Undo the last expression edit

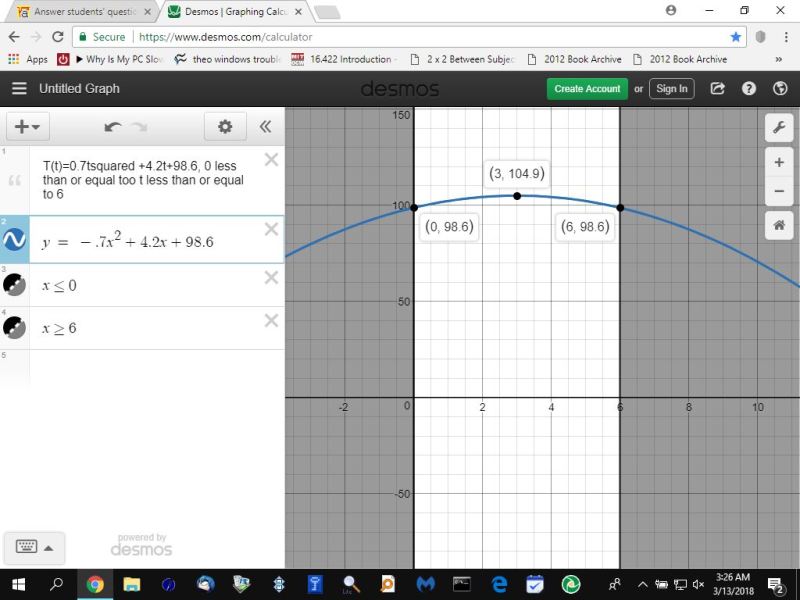[113, 127]
